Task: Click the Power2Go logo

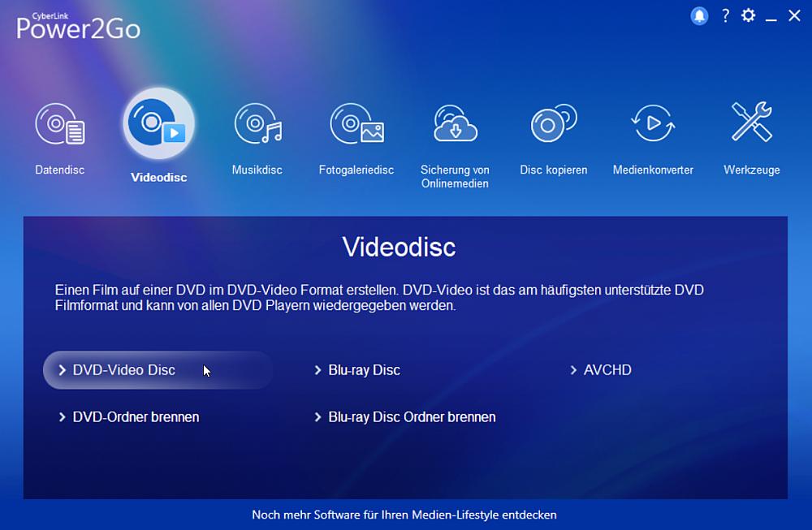Action: tap(77, 24)
